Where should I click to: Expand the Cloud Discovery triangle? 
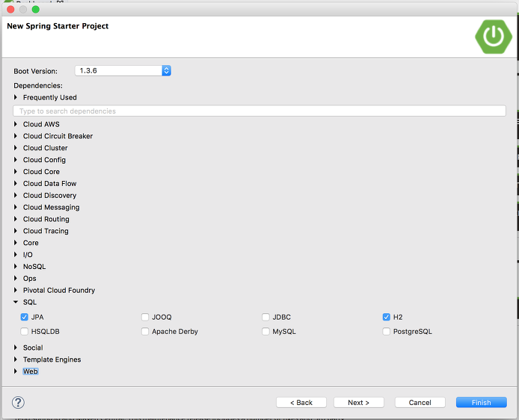click(x=15, y=196)
